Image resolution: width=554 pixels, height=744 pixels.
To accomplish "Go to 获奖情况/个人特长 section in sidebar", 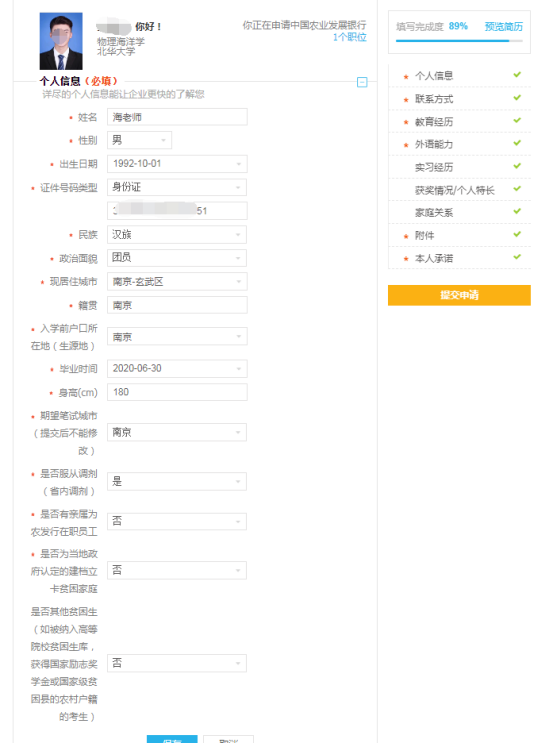I will pos(454,190).
